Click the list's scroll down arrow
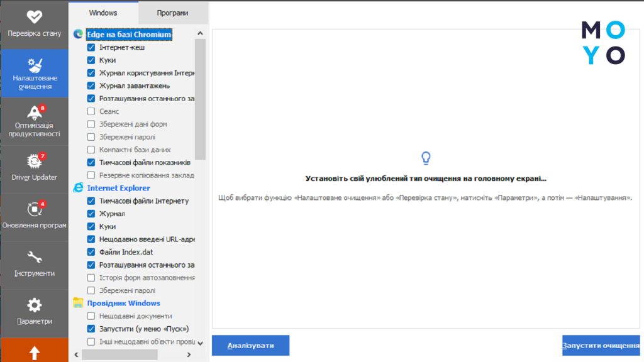This screenshot has height=362, width=644. coord(200,343)
